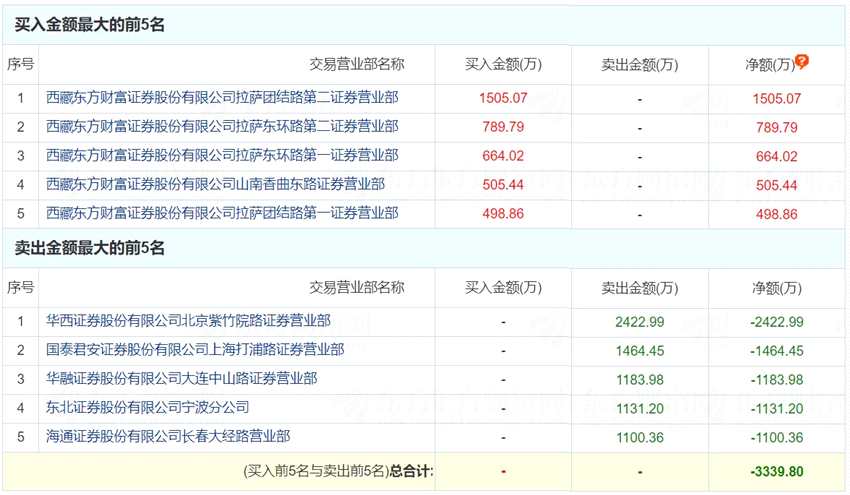Select buy amount 1505.07
The height and width of the screenshot is (495, 850).
point(503,98)
